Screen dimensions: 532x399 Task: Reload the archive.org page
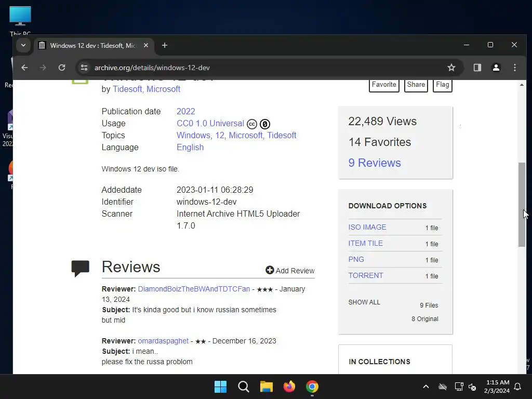[62, 68]
